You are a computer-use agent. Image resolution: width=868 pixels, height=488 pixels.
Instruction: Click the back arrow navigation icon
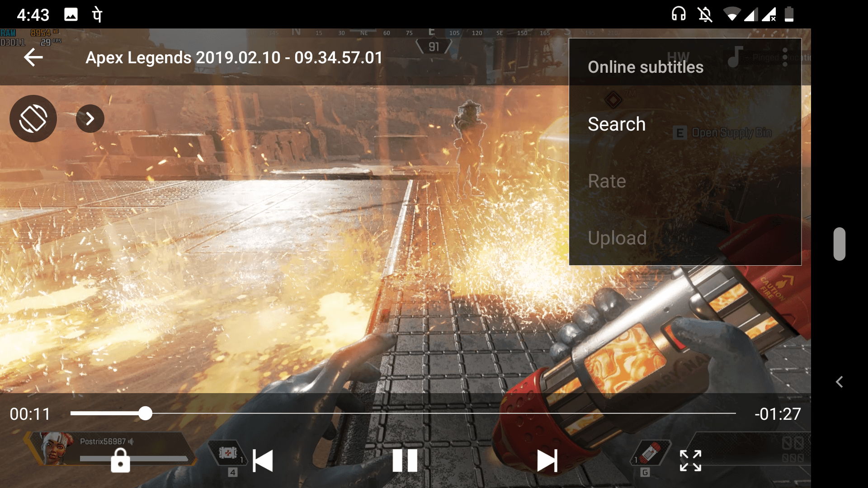click(33, 57)
